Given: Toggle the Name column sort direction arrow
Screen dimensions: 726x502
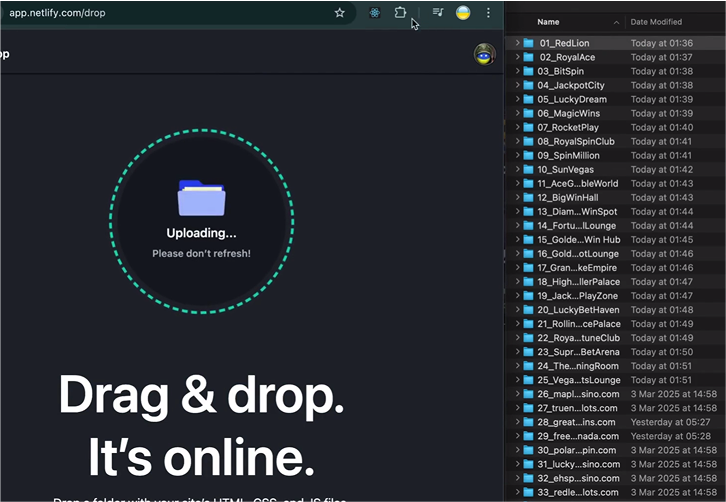Looking at the screenshot, I should pos(616,22).
